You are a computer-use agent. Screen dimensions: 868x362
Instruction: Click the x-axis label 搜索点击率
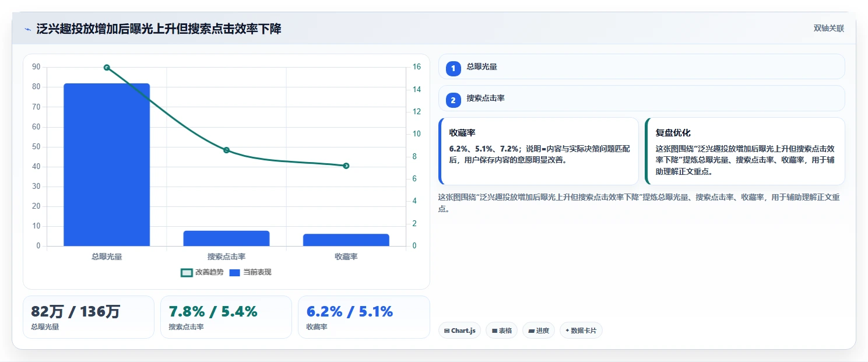tap(226, 256)
